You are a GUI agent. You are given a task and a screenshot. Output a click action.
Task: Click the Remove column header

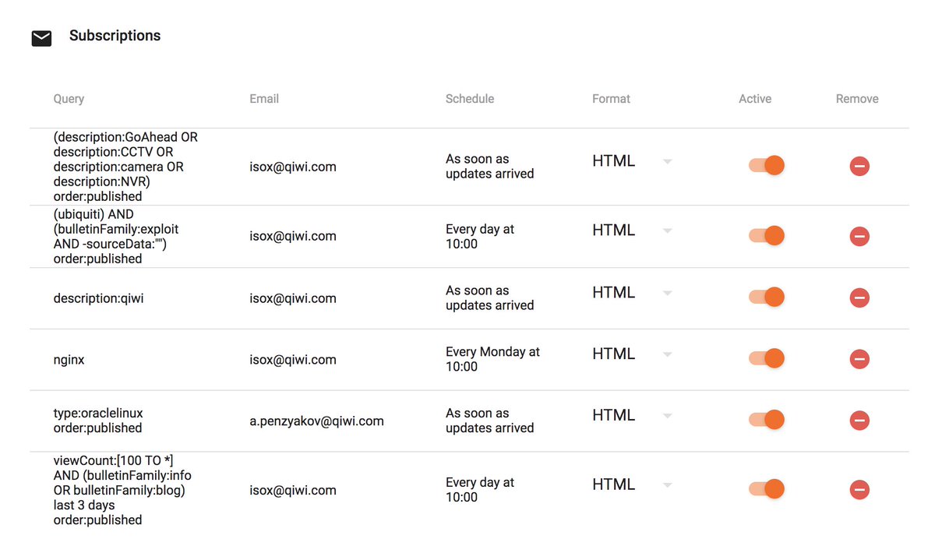[857, 99]
